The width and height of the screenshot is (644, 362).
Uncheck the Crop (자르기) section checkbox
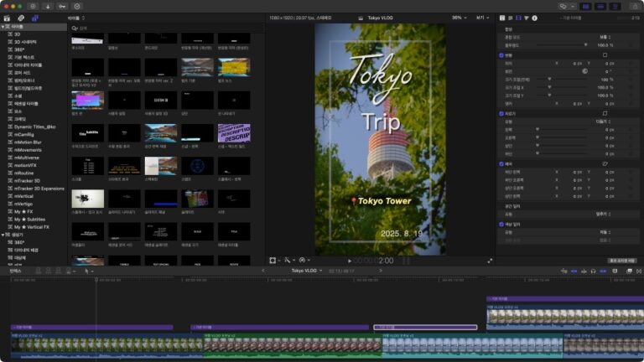501,113
